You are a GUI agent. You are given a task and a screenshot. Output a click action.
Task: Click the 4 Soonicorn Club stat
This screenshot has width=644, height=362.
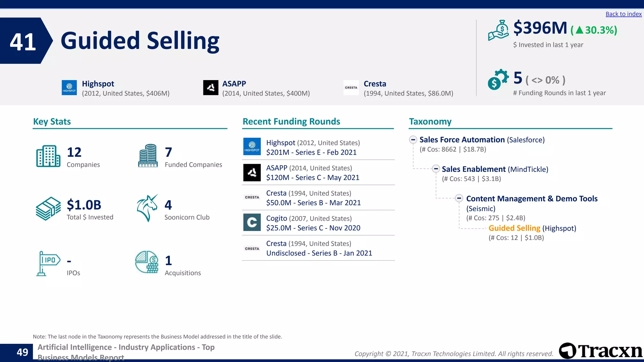(x=186, y=209)
